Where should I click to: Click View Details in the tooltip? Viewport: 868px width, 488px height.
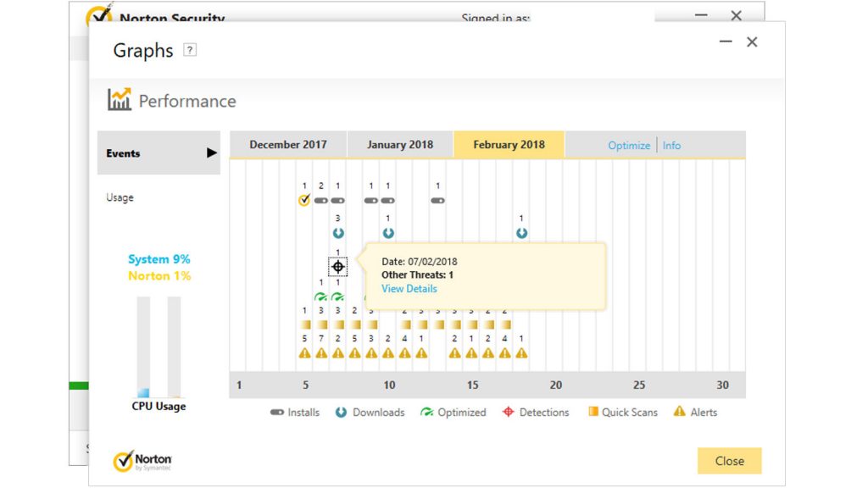pyautogui.click(x=409, y=289)
